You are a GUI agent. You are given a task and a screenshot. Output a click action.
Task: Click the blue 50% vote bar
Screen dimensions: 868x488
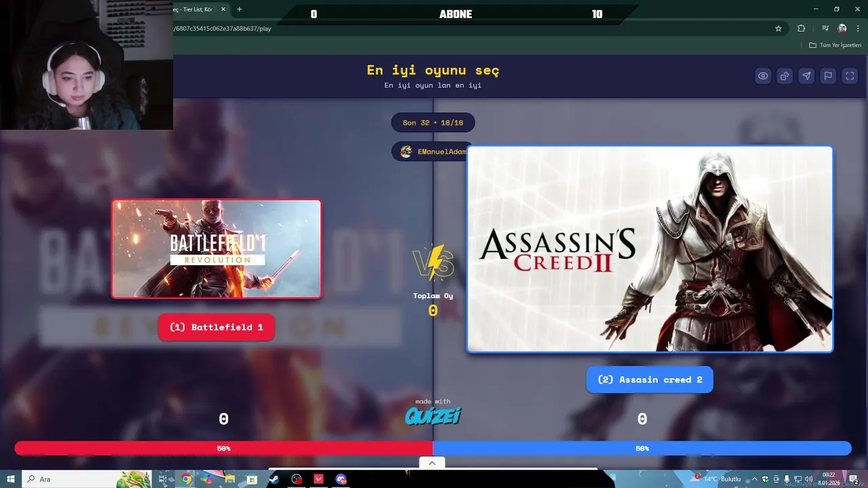(642, 449)
